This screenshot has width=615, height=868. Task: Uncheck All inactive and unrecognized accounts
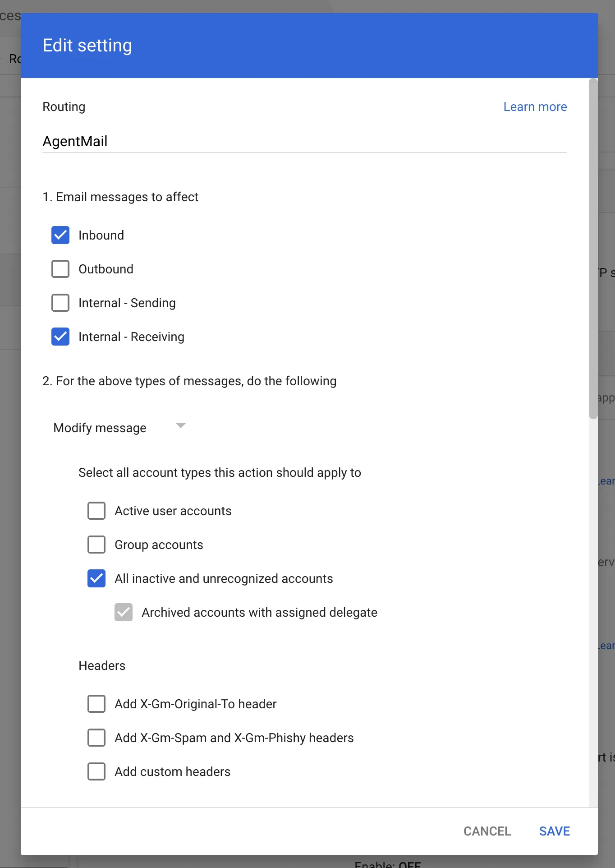[x=96, y=578]
